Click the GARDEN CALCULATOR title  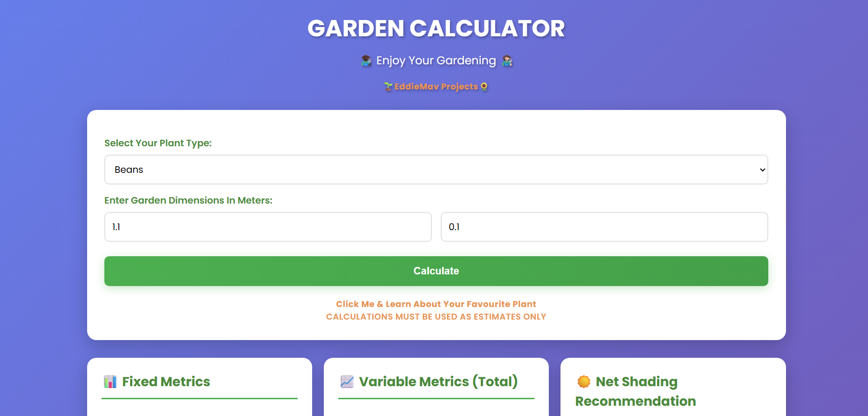[436, 28]
